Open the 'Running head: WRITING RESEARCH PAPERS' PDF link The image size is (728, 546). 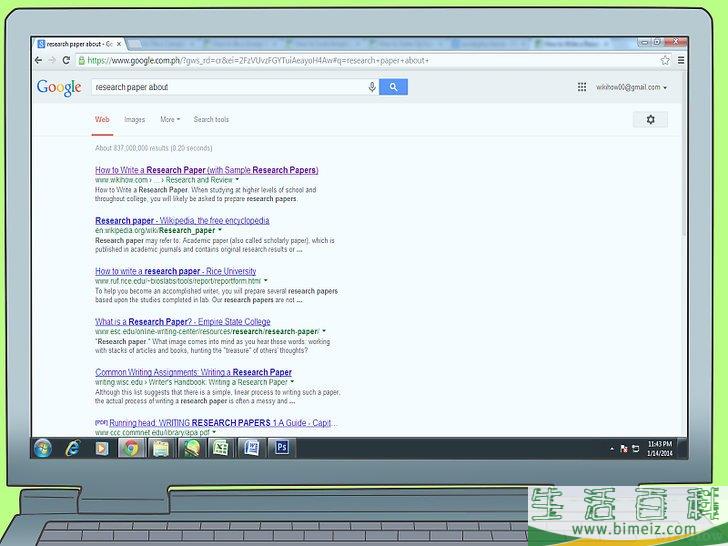[223, 423]
